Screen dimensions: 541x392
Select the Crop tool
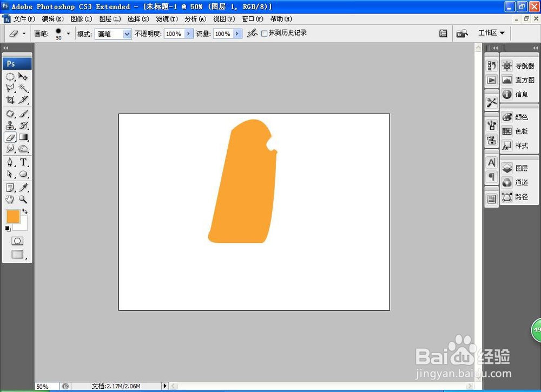point(10,99)
